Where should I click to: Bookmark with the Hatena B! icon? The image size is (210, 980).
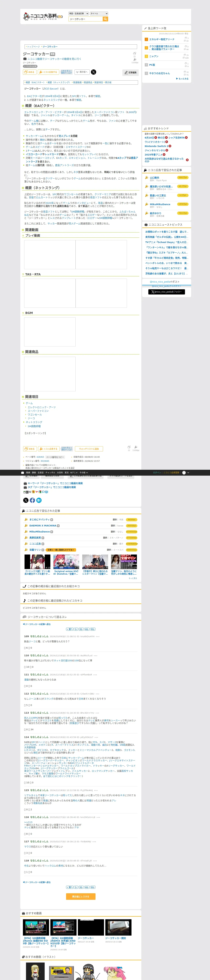39,500
